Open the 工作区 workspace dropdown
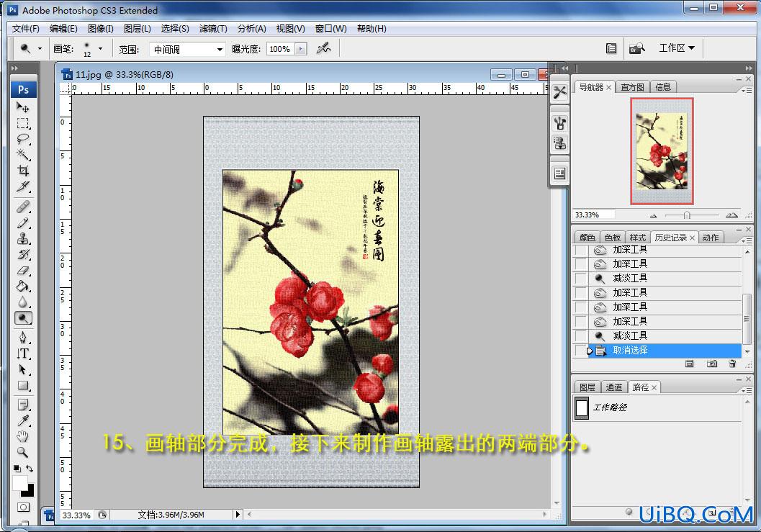This screenshot has height=532, width=761. point(677,48)
